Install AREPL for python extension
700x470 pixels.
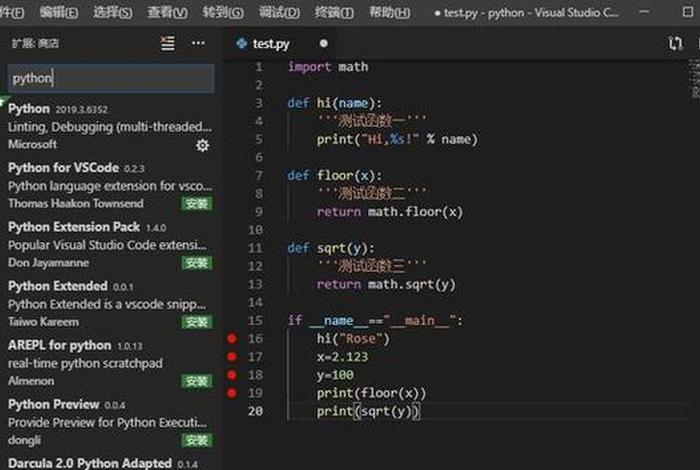click(196, 381)
